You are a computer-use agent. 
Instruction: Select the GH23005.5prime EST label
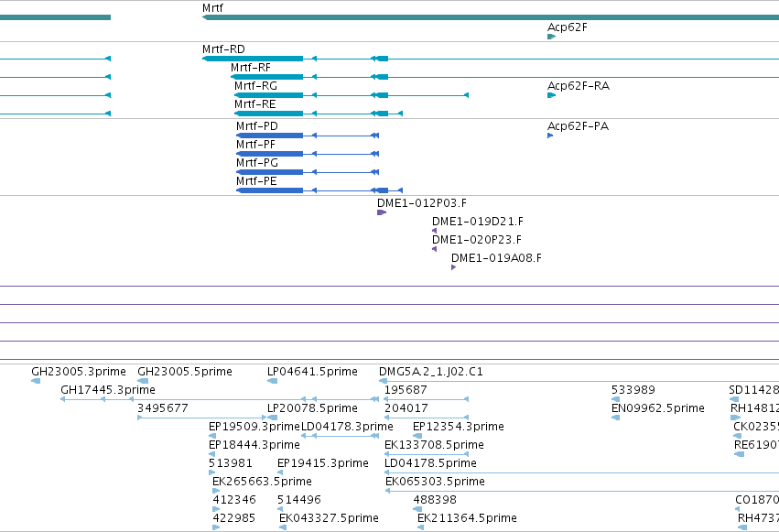[x=185, y=372]
